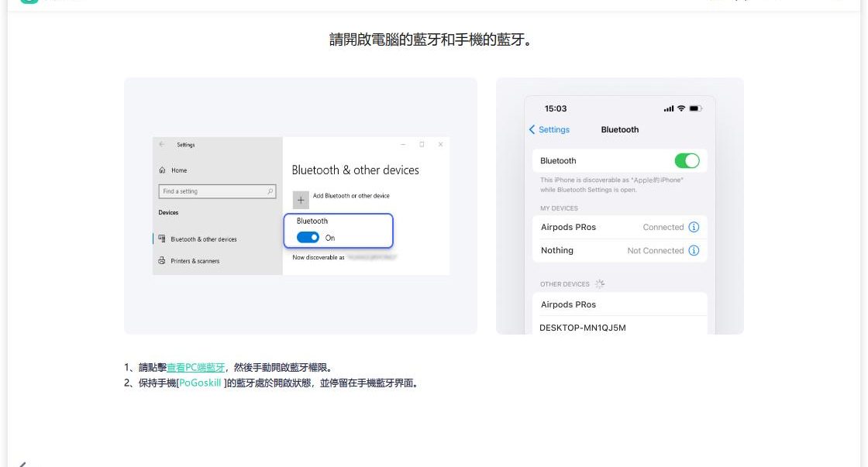
Task: Click the Add Bluetooth or other device label
Action: [x=350, y=196]
